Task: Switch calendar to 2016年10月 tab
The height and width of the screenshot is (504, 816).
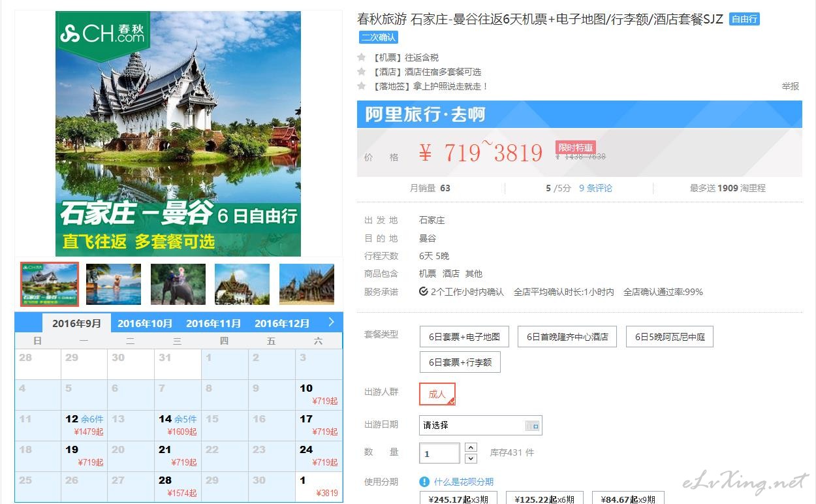Action: tap(145, 323)
